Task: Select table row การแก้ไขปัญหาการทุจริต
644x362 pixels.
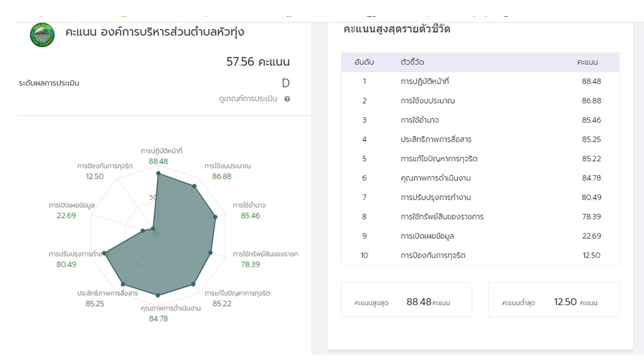Action: coord(480,159)
